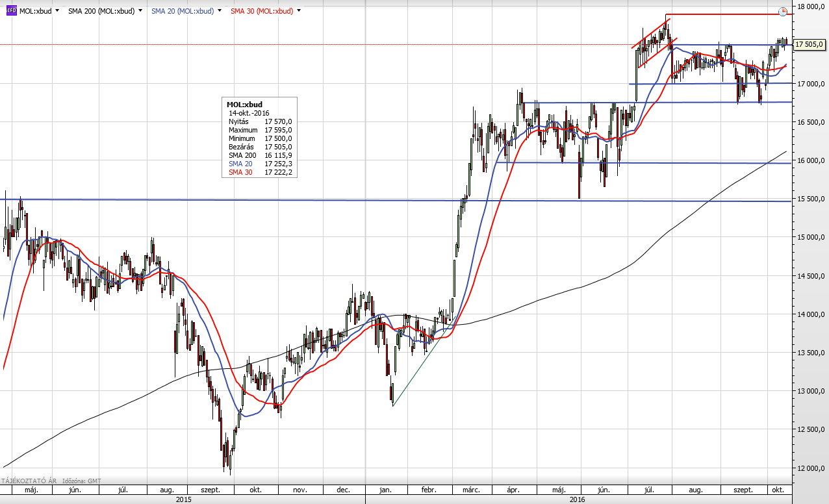Open the blue SMA 20 (MOL:xbud) dropdown
The width and height of the screenshot is (829, 504).
tap(220, 11)
